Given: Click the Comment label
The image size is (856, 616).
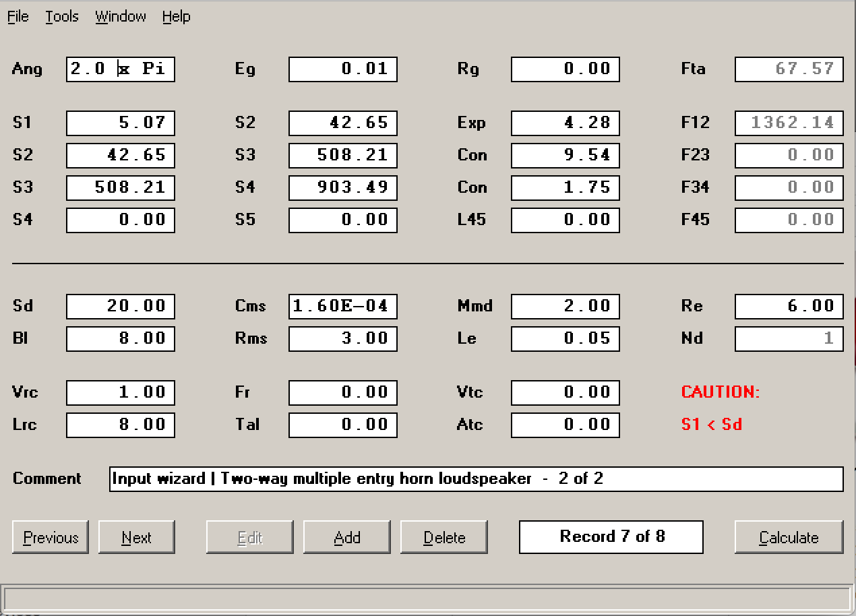Looking at the screenshot, I should pos(47,479).
